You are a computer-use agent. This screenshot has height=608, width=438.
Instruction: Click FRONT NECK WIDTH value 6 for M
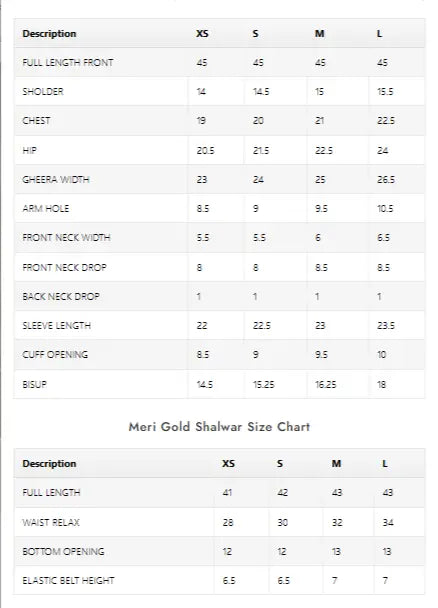point(318,238)
